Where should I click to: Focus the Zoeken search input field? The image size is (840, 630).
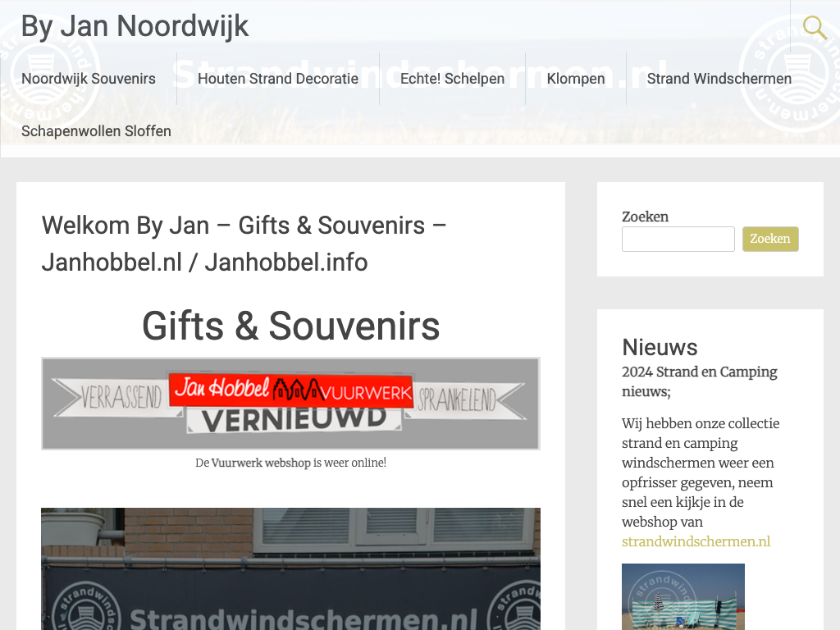[x=678, y=239]
